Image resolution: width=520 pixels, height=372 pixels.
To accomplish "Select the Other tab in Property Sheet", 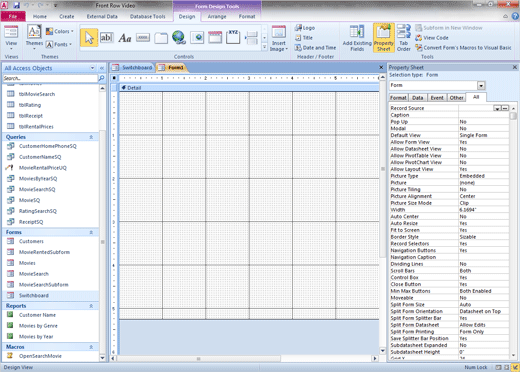I will coord(456,98).
